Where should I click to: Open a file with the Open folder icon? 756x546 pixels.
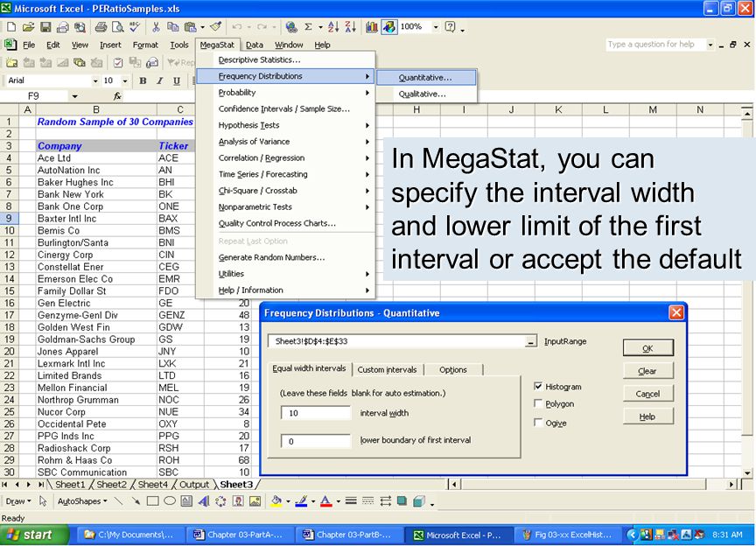29,27
